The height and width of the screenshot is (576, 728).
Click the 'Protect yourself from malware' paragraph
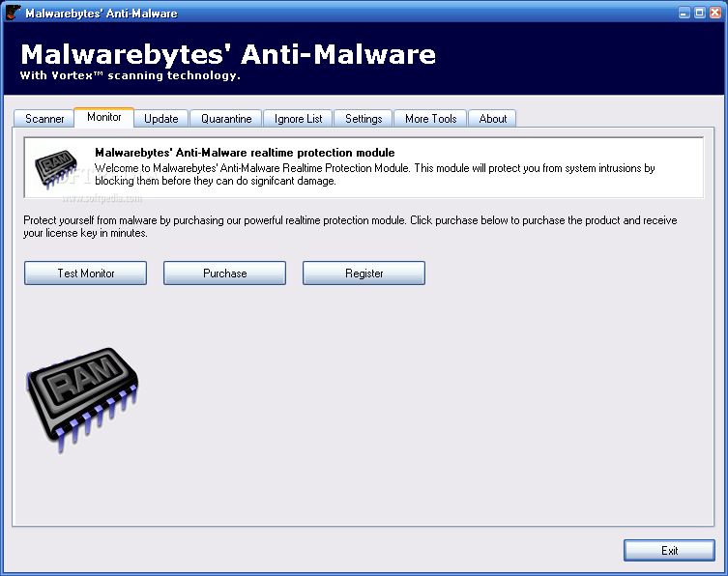[x=350, y=226]
